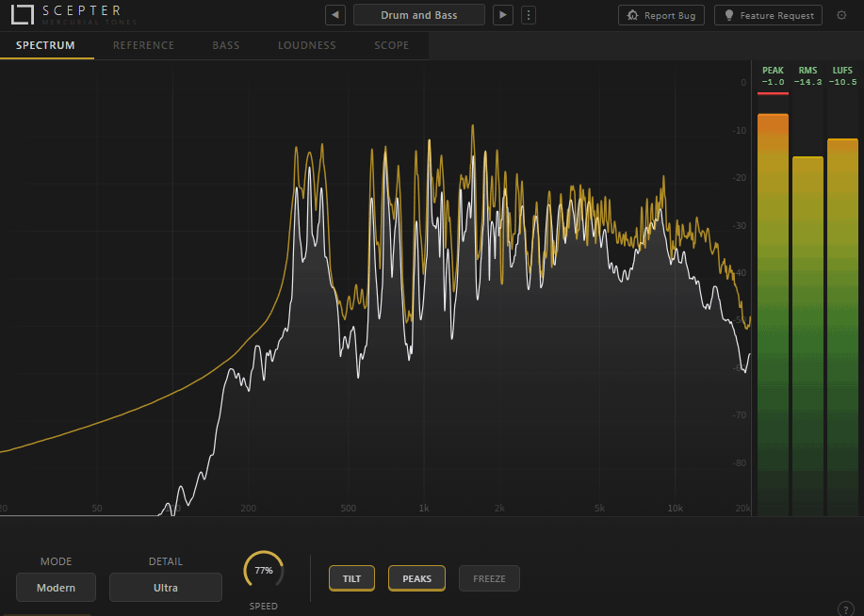The height and width of the screenshot is (616, 864).
Task: Open the Mode dropdown showing Modern
Action: (x=56, y=588)
